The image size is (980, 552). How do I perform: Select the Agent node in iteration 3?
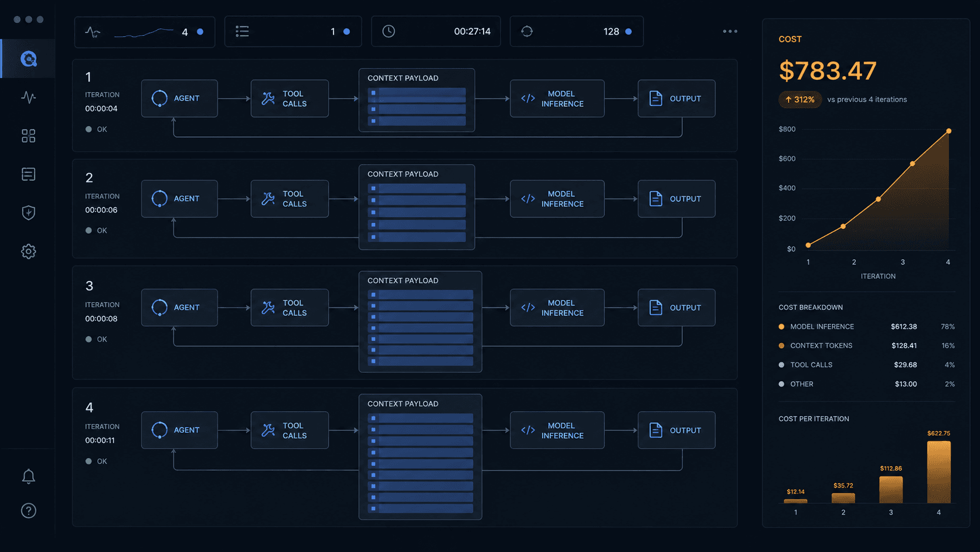179,307
